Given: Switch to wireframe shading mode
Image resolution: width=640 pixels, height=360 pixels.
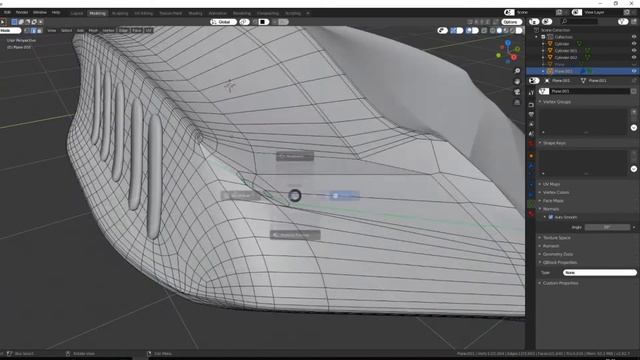Looking at the screenshot, I should [493, 31].
